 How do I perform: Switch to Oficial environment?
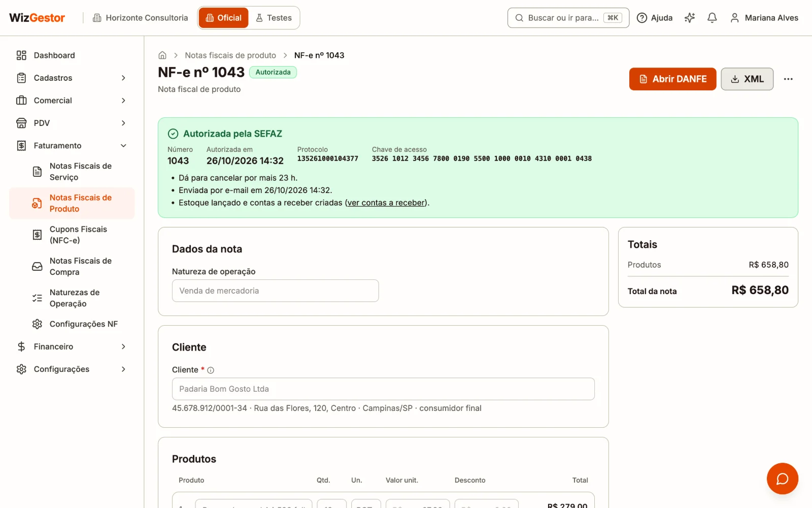pos(223,18)
